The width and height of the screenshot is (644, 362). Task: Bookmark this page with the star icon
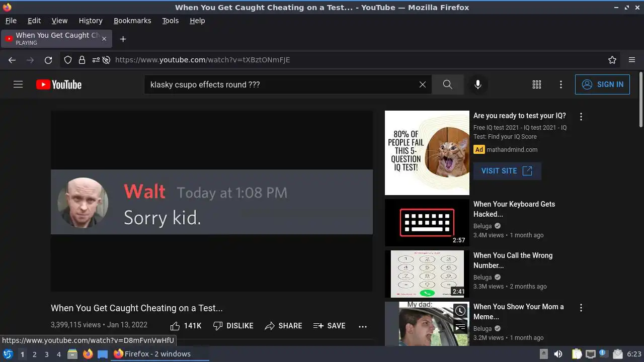pos(612,60)
